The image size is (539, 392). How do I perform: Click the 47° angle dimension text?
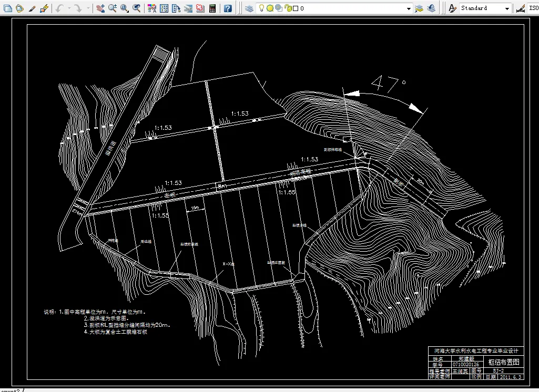[389, 84]
